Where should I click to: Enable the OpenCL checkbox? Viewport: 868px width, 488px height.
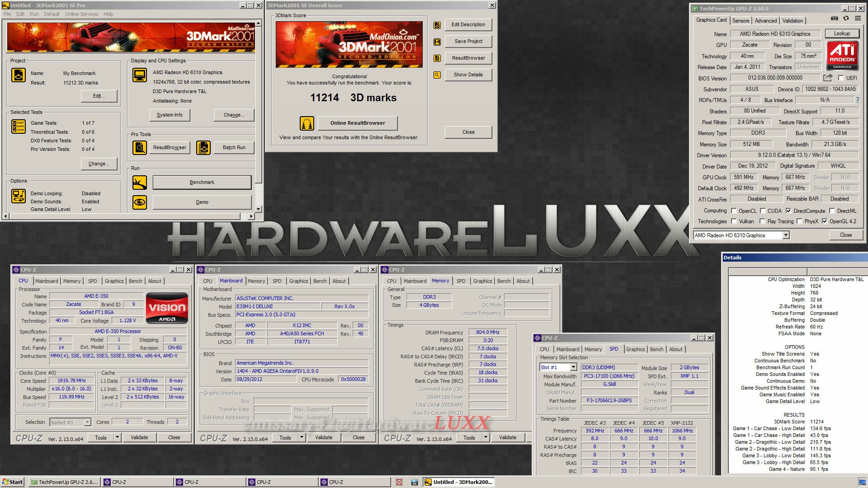click(x=735, y=211)
